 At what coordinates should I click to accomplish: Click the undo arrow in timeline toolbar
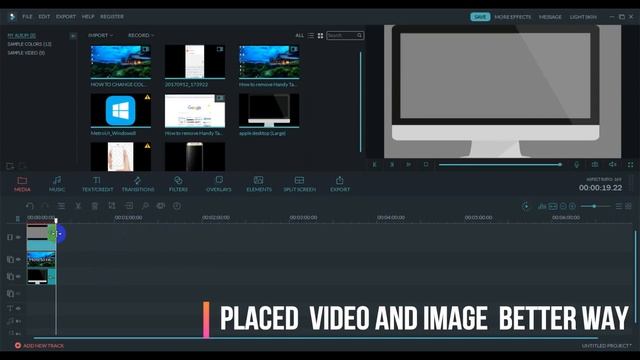pyautogui.click(x=29, y=206)
